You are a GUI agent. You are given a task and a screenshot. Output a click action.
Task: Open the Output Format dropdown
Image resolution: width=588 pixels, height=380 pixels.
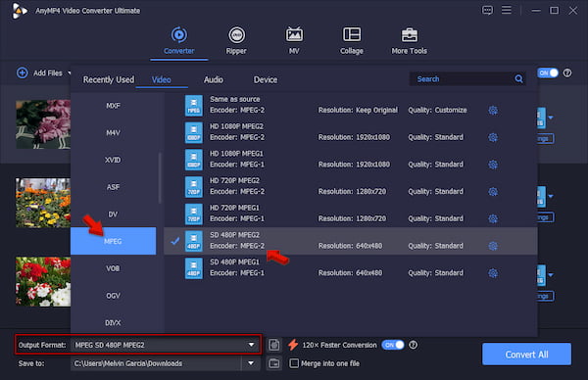pyautogui.click(x=251, y=345)
